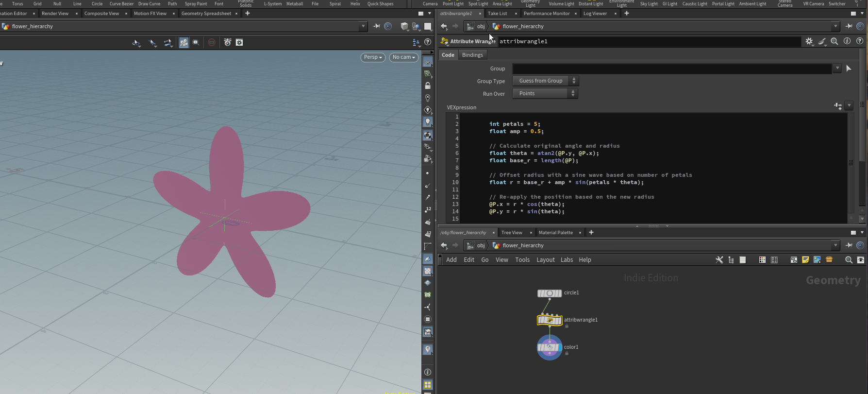Expand the Group Type dropdown
The image size is (868, 394).
(545, 81)
